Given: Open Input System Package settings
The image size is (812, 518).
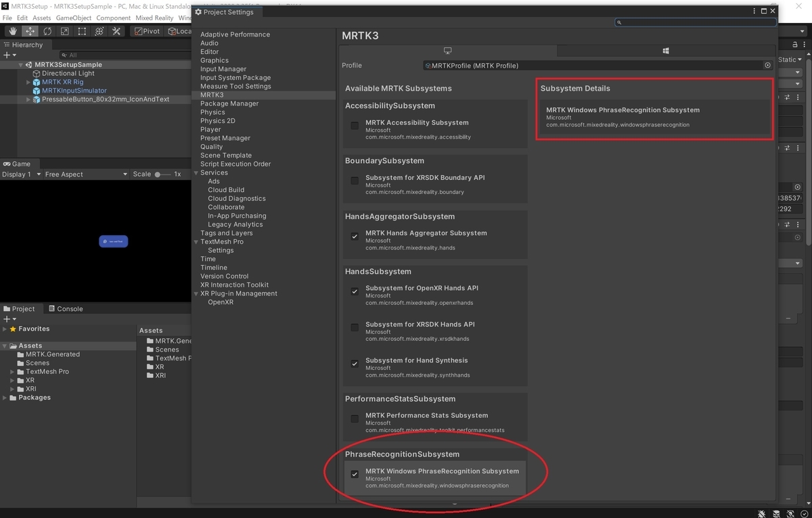Looking at the screenshot, I should point(235,78).
